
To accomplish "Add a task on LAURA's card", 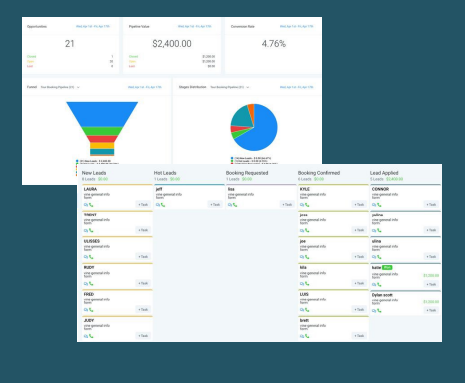I will tap(143, 205).
